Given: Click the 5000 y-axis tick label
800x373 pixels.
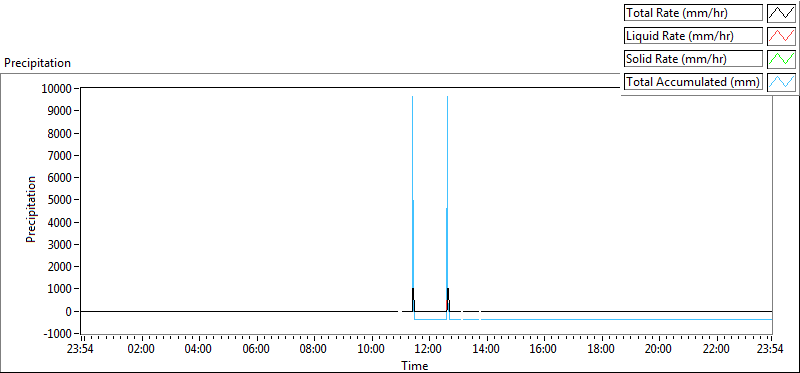Looking at the screenshot, I should click(61, 200).
